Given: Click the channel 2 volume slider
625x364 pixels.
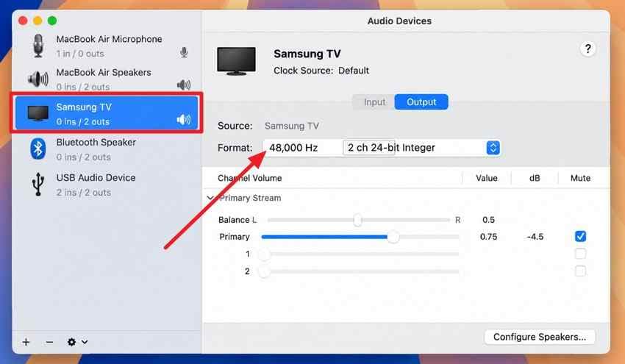Looking at the screenshot, I should point(359,271).
